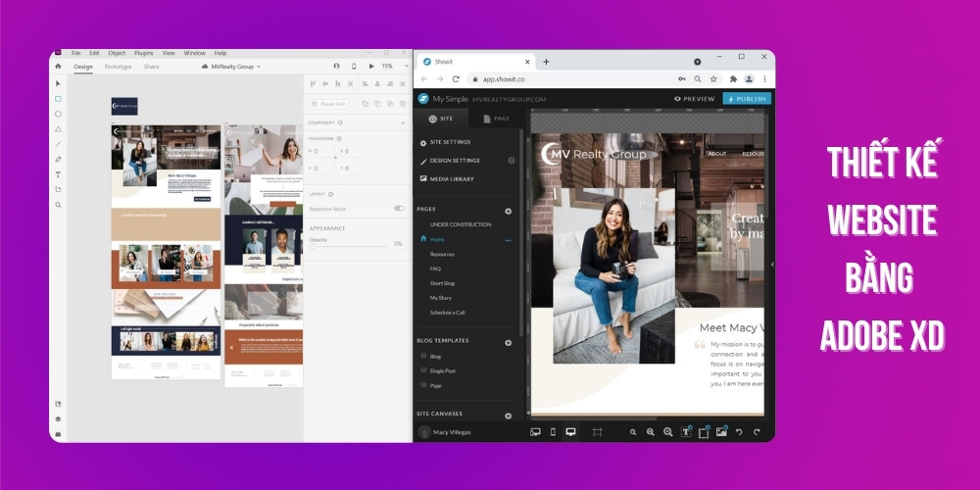The height and width of the screenshot is (490, 980).
Task: Select the Pen tool in Adobe XD
Action: click(x=58, y=160)
